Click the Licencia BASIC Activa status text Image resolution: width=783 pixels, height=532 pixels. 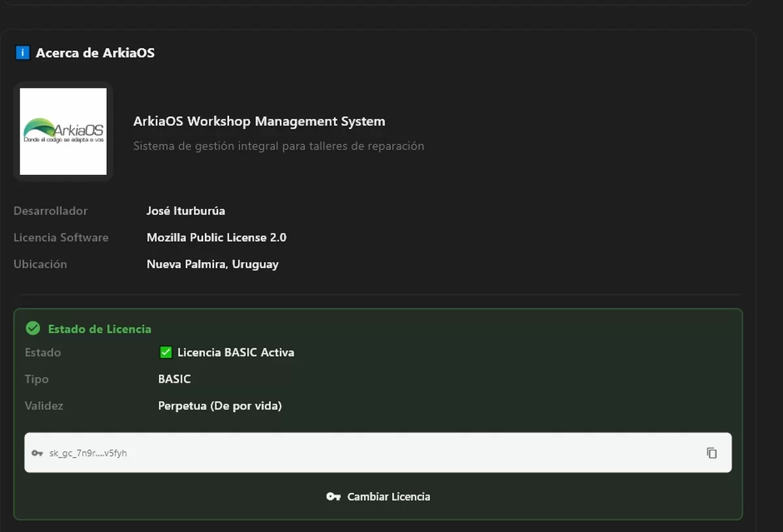click(236, 352)
